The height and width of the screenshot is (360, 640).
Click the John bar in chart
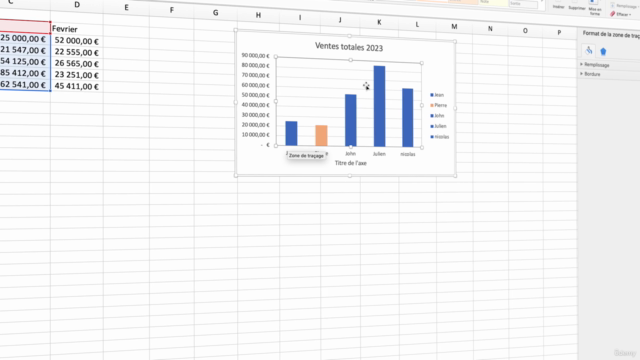pos(351,120)
